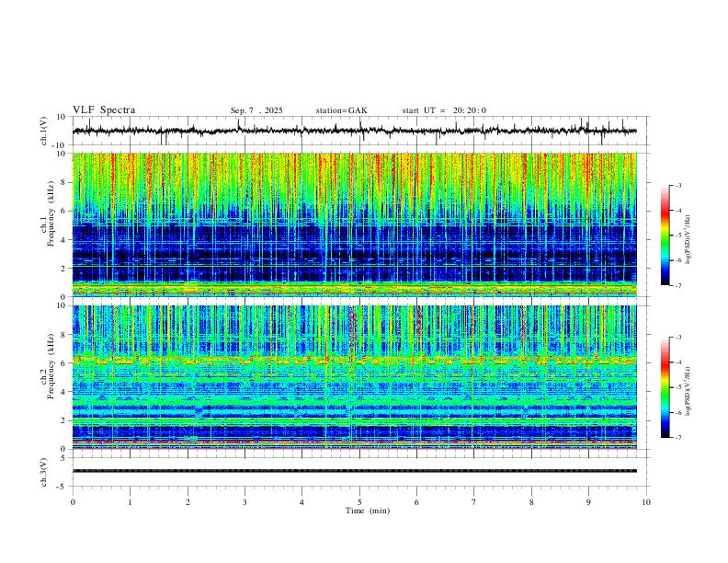Click time axis tick label "2"
728x563 pixels.
(x=188, y=502)
